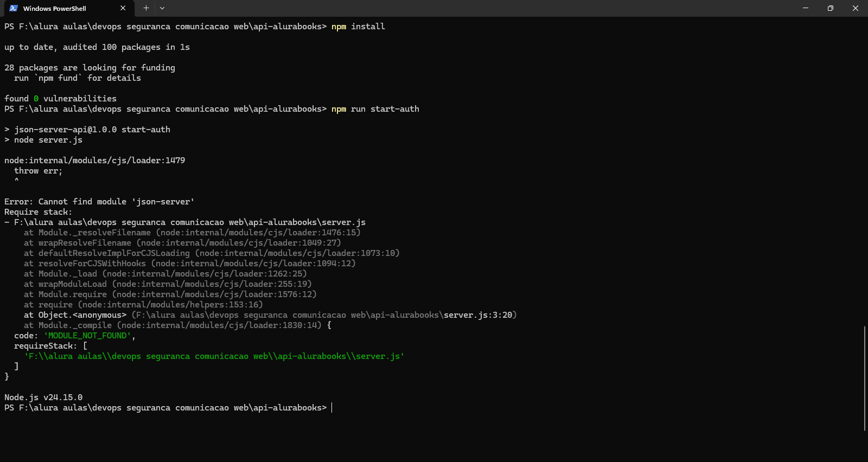Click 'at Module._resolveFilename' stack line
This screenshot has height=462, width=868.
(192, 233)
